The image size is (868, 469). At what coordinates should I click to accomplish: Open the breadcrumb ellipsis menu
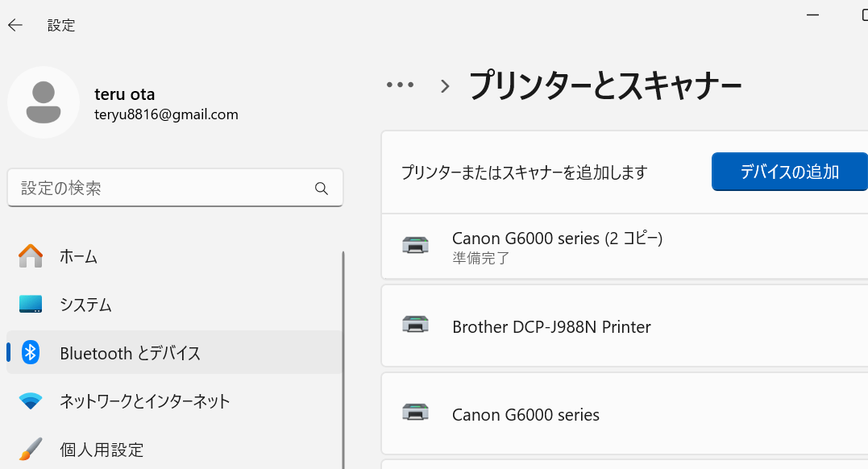[401, 85]
